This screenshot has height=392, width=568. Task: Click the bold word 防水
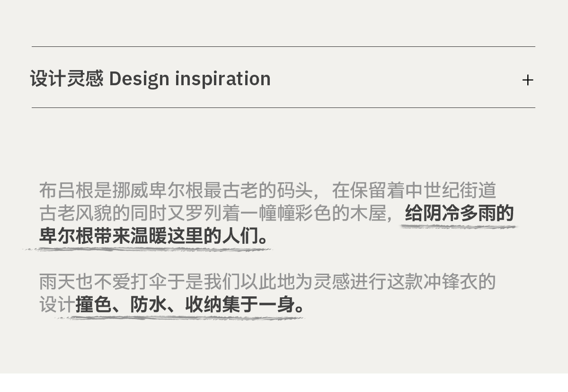tap(148, 305)
